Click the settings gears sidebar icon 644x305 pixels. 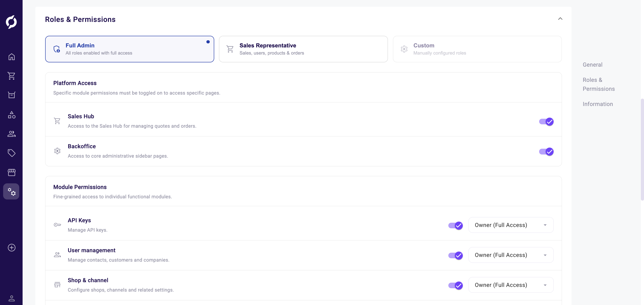pyautogui.click(x=11, y=191)
